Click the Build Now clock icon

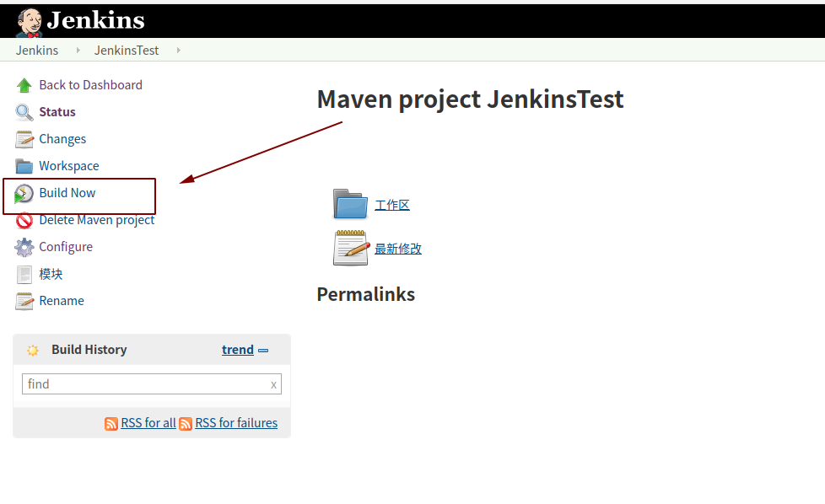(23, 192)
